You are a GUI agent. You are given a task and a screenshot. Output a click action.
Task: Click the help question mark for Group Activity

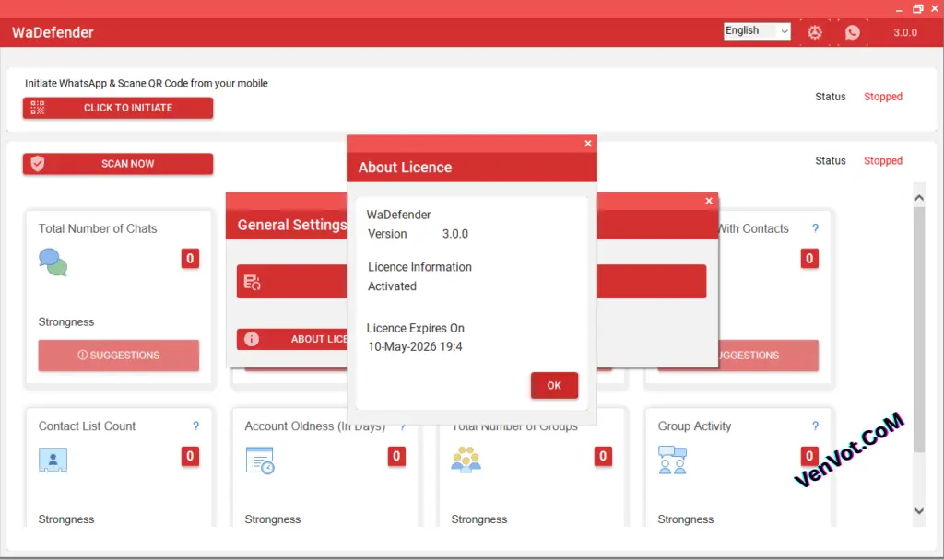815,426
